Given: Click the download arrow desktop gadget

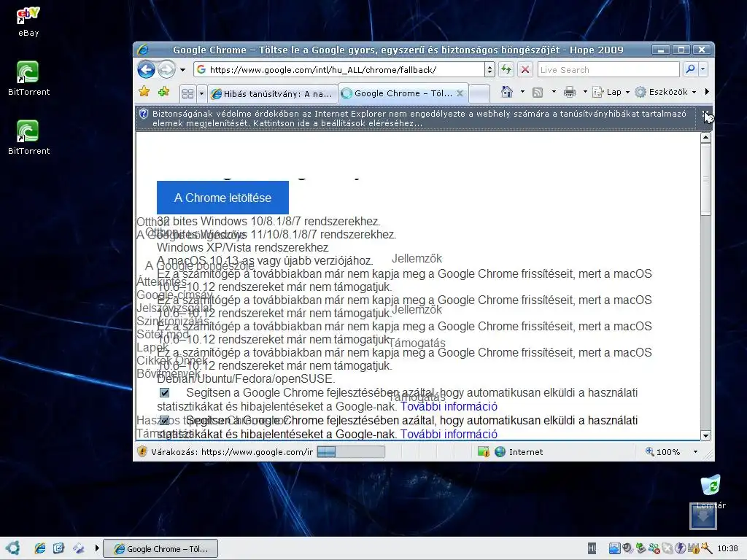Looking at the screenshot, I should (703, 516).
